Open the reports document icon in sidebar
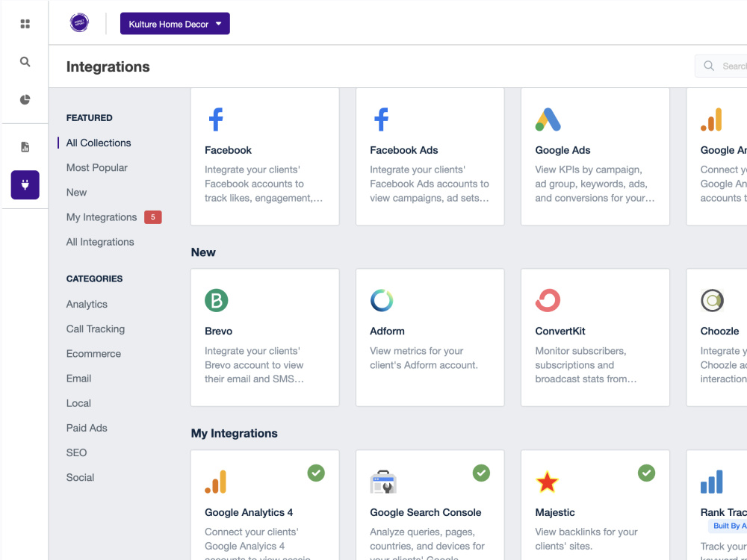Image resolution: width=747 pixels, height=560 pixels. [x=25, y=146]
